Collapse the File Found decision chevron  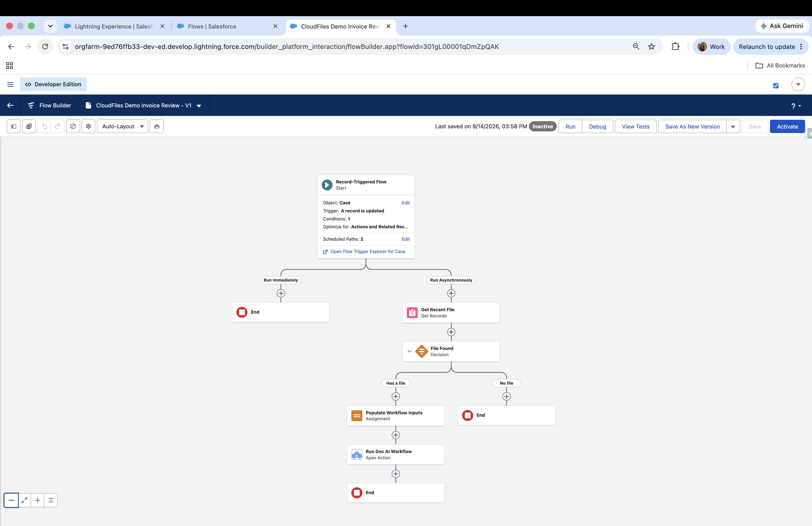point(409,351)
